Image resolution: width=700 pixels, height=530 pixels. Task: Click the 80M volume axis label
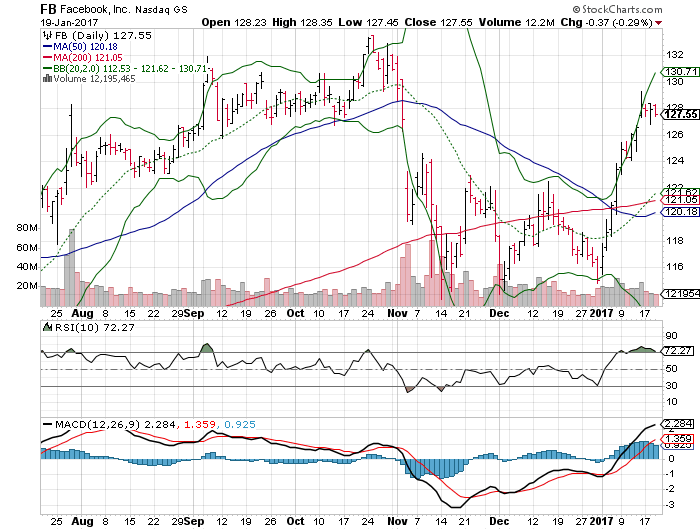pyautogui.click(x=27, y=228)
